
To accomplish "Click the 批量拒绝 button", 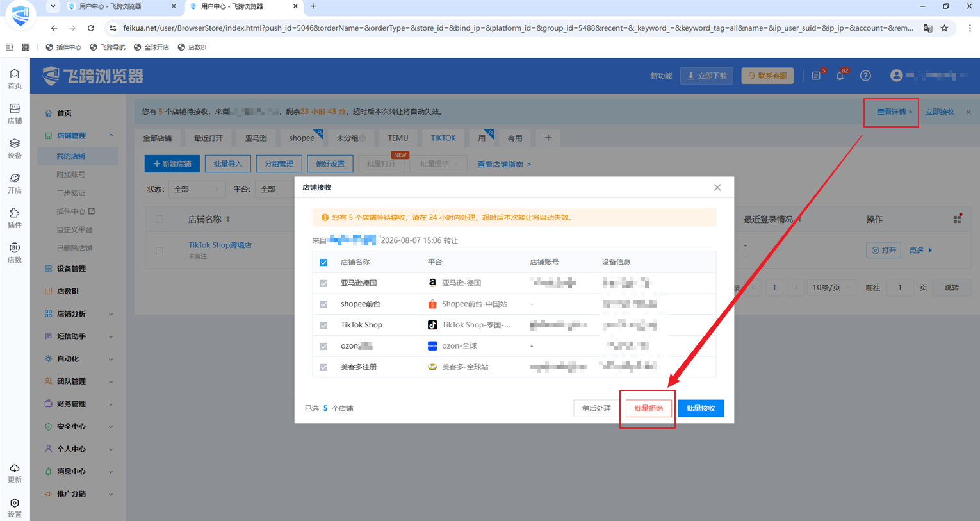I will pos(649,408).
